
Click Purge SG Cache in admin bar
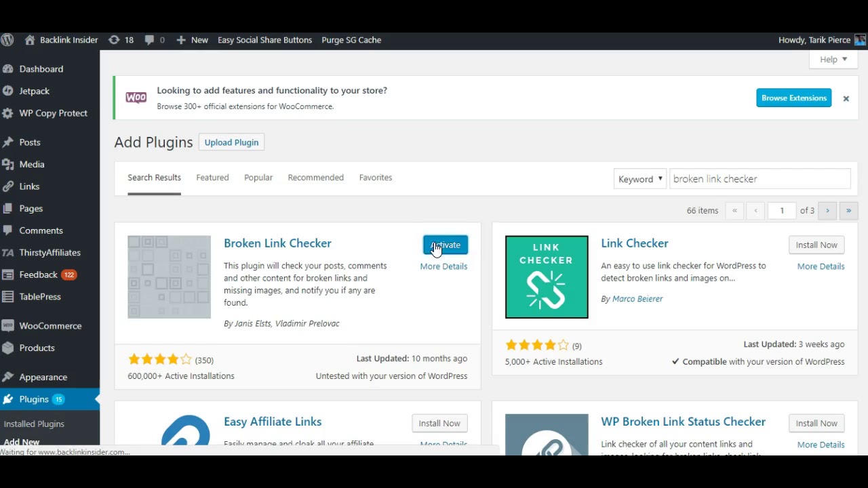pos(351,40)
